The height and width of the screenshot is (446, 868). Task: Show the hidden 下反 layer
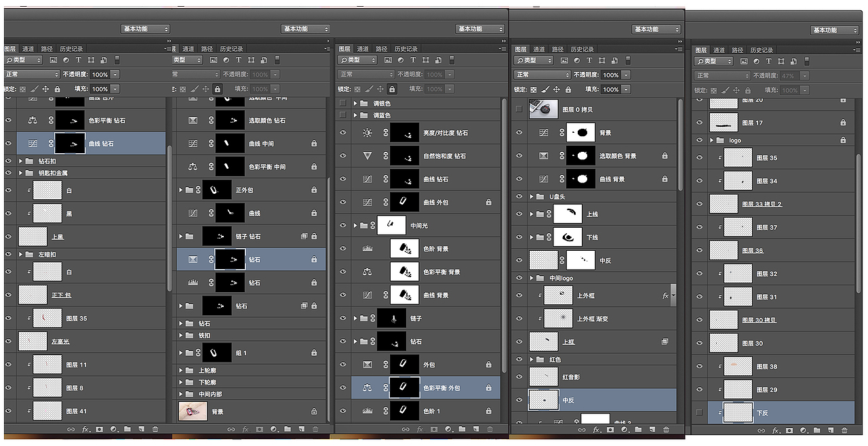[700, 412]
